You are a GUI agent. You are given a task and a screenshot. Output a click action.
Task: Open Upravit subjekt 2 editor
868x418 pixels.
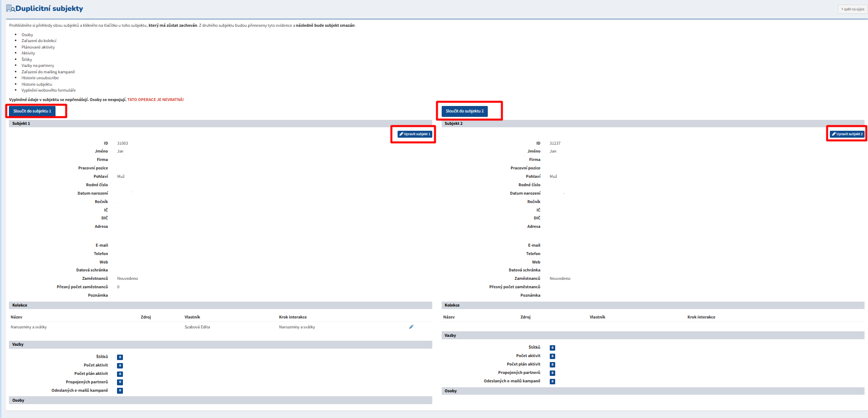(847, 134)
